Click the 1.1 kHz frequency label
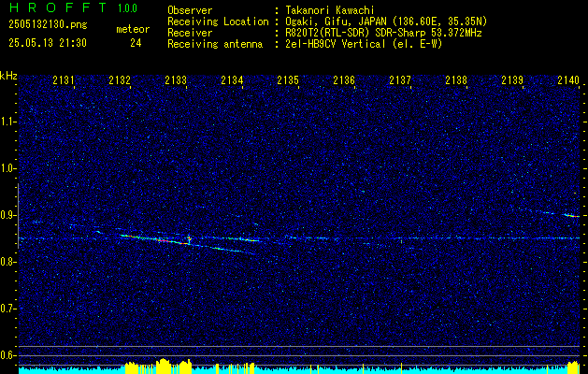This screenshot has height=374, width=588. 8,122
